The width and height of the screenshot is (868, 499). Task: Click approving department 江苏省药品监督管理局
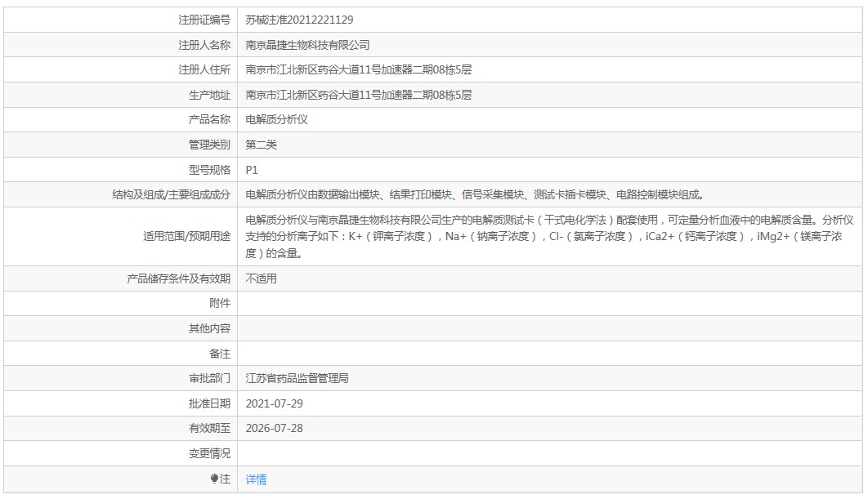pyautogui.click(x=298, y=379)
